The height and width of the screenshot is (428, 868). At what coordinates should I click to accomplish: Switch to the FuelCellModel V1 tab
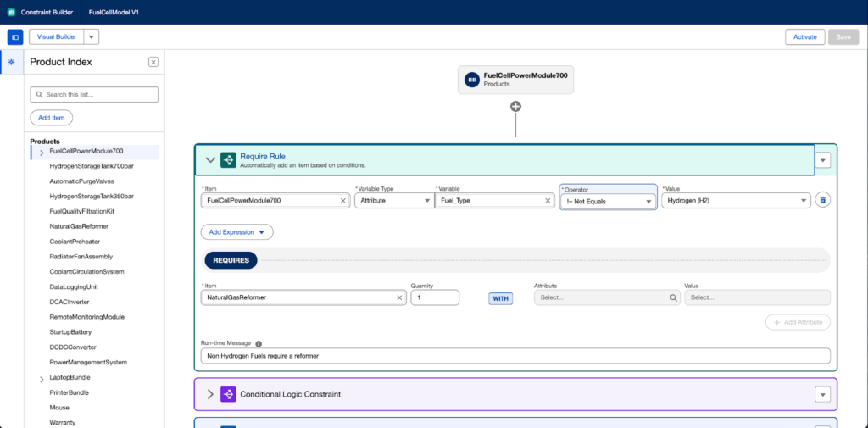[x=114, y=12]
